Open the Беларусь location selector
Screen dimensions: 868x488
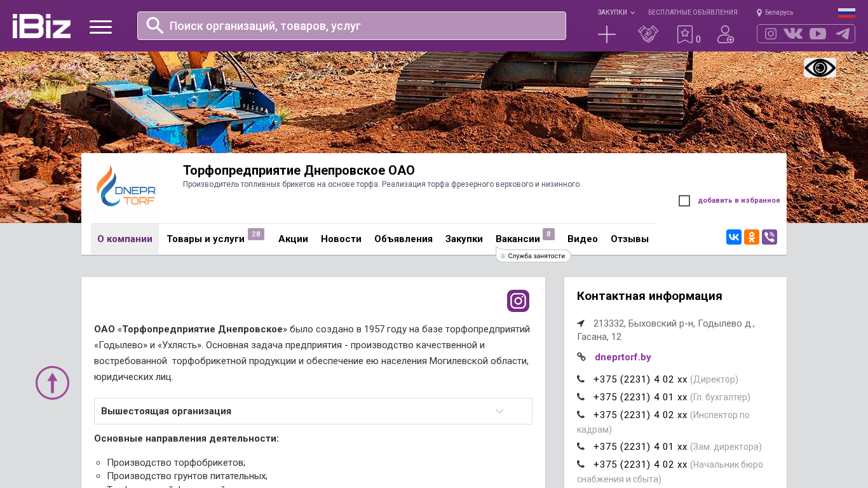click(x=775, y=12)
